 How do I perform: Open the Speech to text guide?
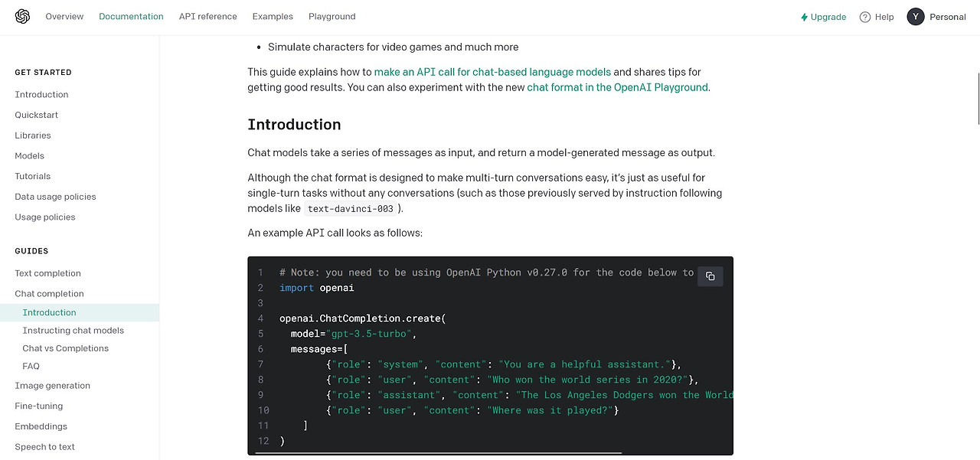[45, 447]
